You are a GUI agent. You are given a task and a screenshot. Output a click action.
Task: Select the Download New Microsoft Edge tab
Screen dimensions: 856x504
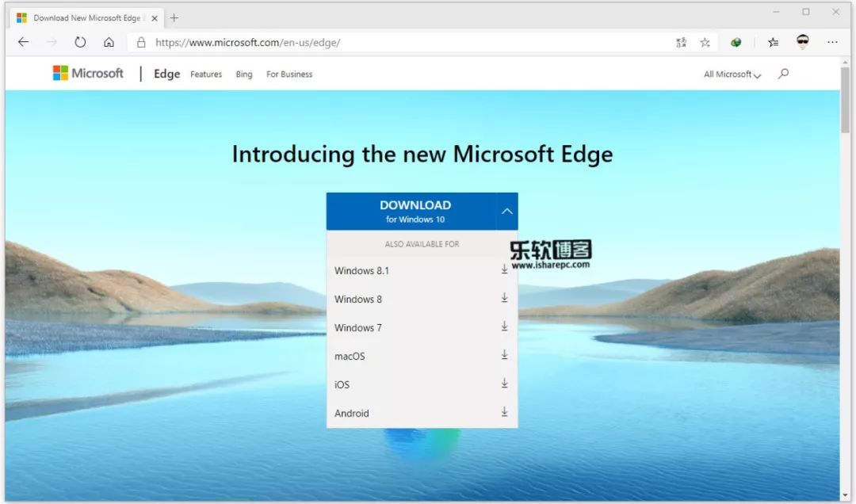87,18
